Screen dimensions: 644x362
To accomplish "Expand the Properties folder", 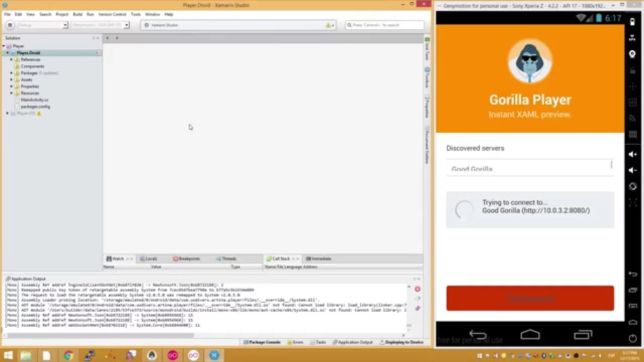I will click(x=12, y=86).
